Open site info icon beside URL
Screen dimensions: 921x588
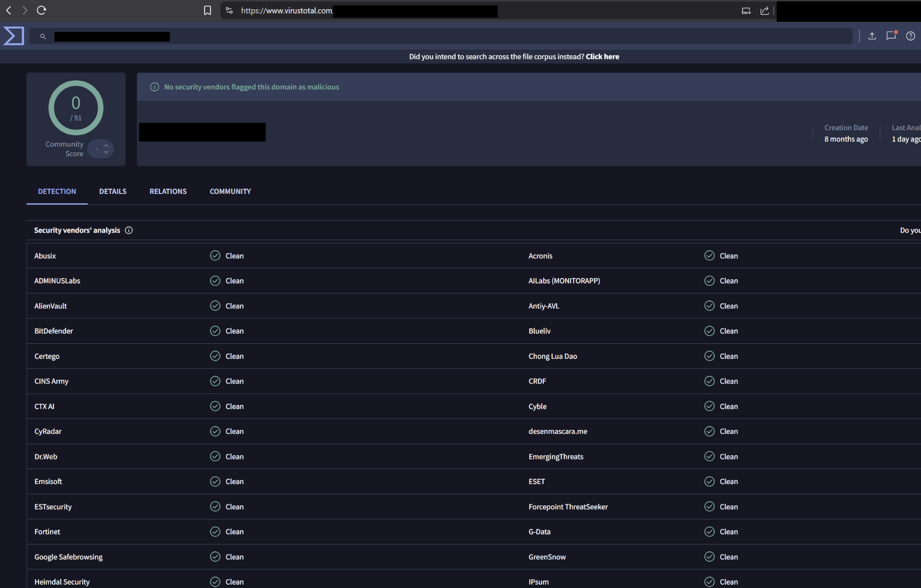pos(229,11)
